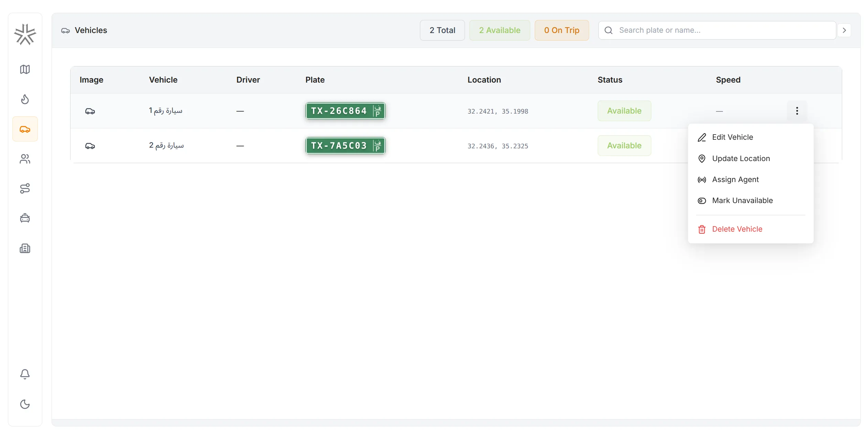Choose Assign Agent from the menu
The width and height of the screenshot is (868, 435).
pos(751,180)
